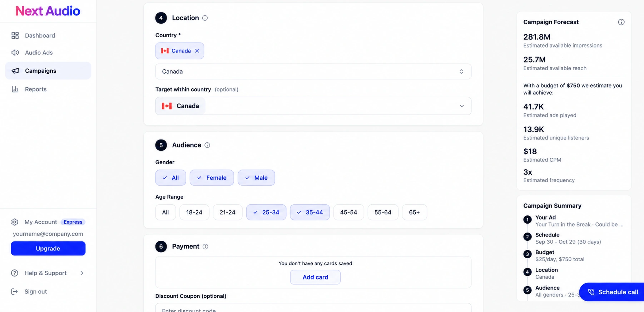Select the 21-24 age range
Viewport: 644px width, 312px height.
click(x=228, y=212)
